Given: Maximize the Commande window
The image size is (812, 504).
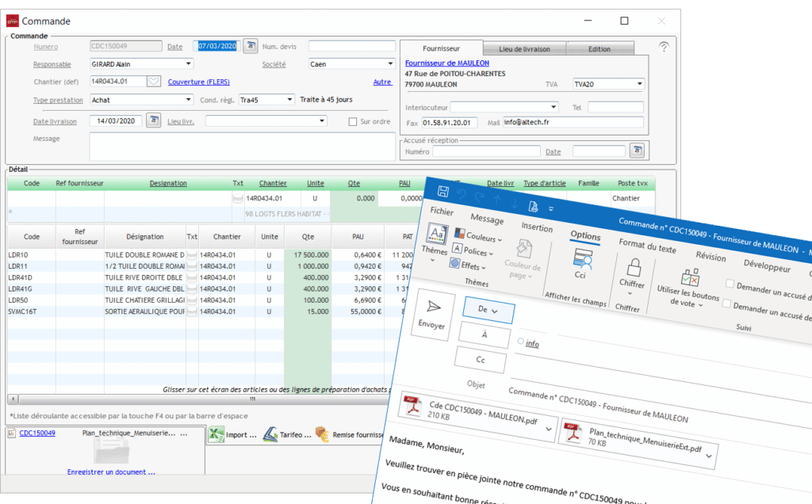Looking at the screenshot, I should click(624, 21).
